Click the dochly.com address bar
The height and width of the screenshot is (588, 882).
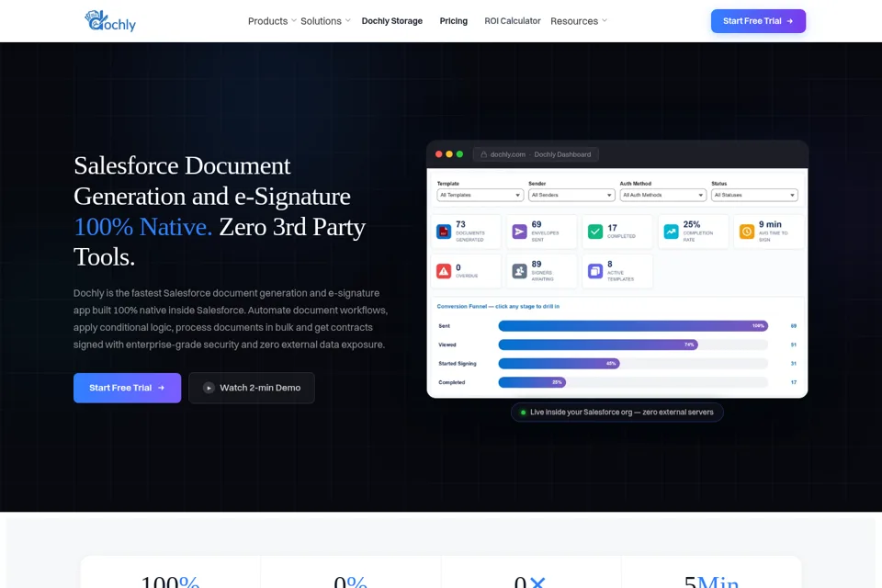[x=536, y=154]
